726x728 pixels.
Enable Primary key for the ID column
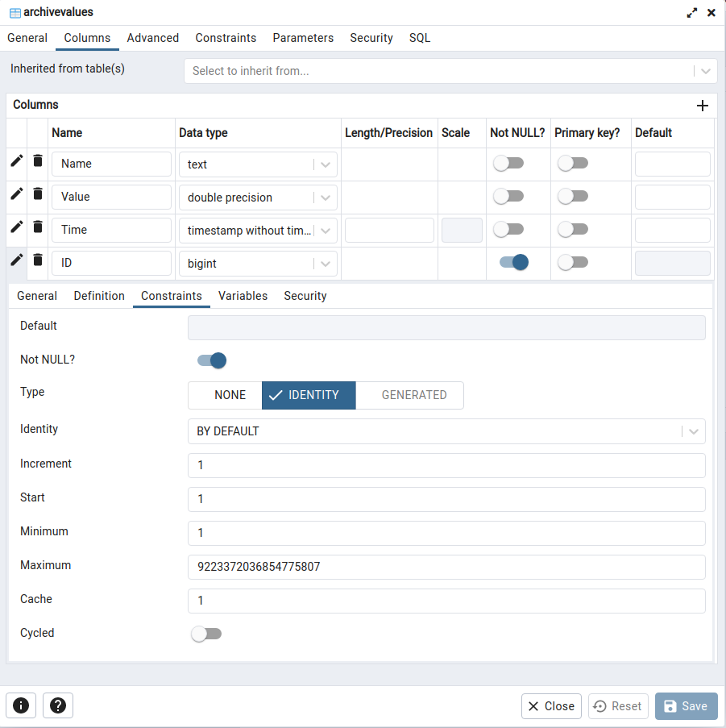(x=573, y=263)
